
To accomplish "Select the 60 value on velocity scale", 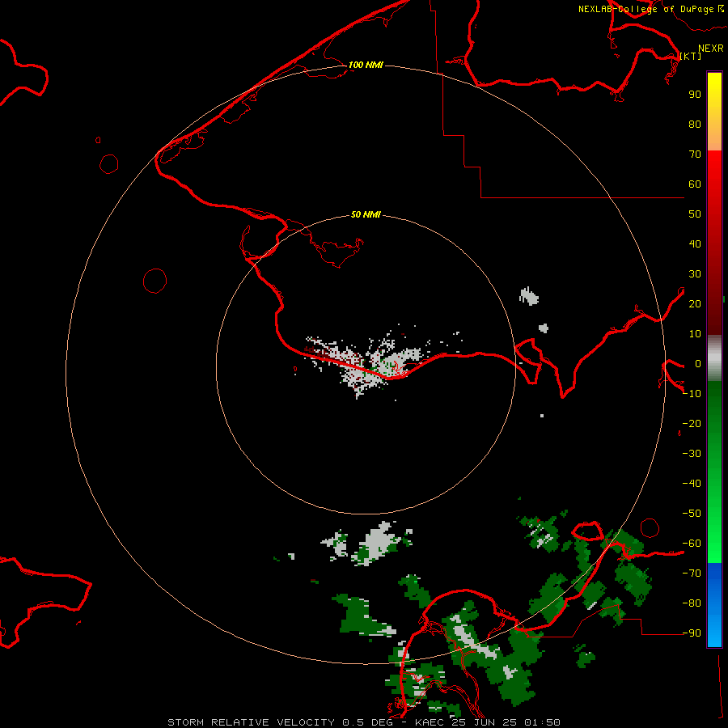I will pos(695,184).
